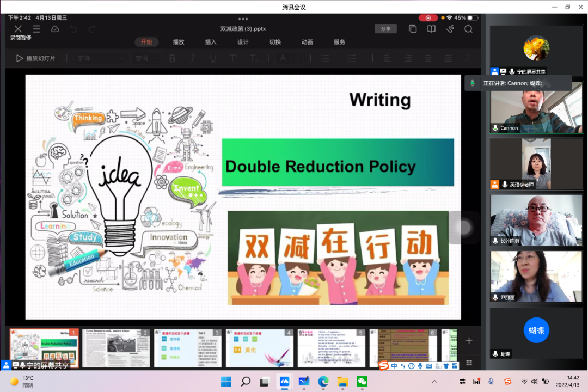Click the floating assistive touch circle
The image size is (588, 392).
pyautogui.click(x=464, y=228)
